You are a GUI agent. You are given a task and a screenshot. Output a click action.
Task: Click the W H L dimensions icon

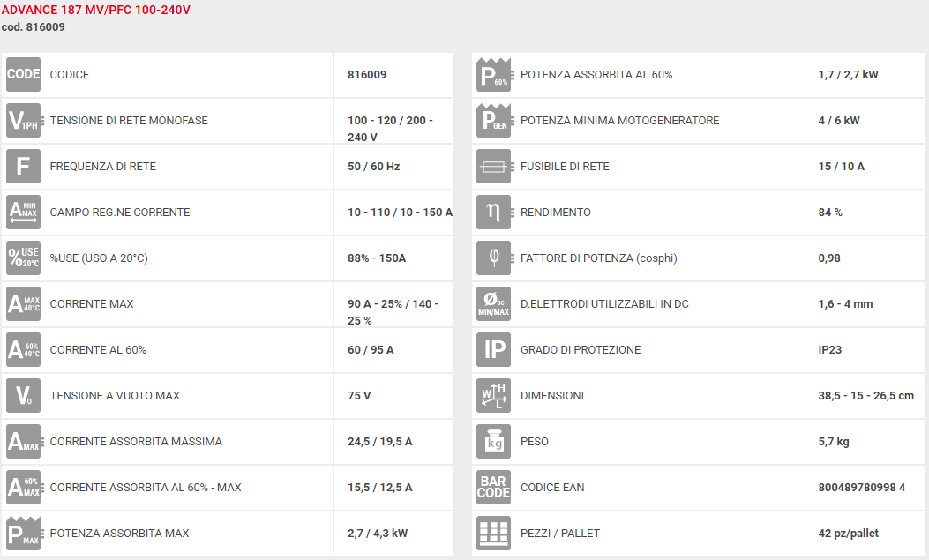[x=493, y=395]
